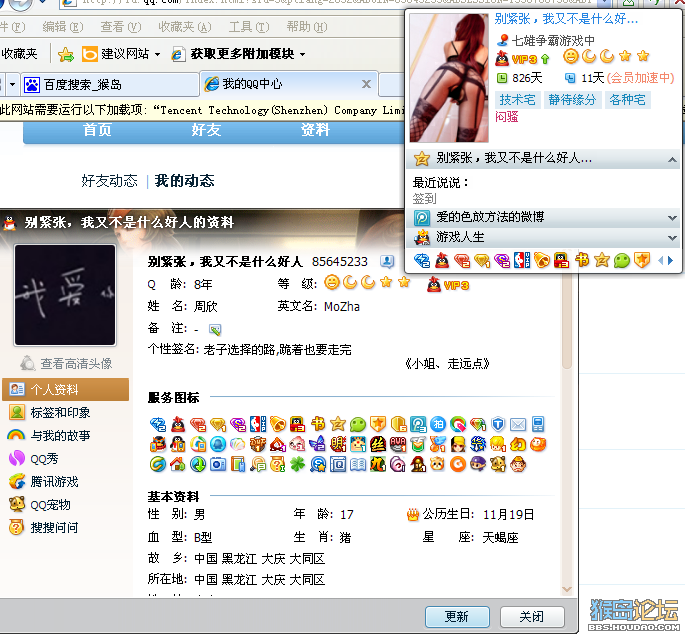This screenshot has height=636, width=685.
Task: Open the 编辑(E) menu
Action: [63, 27]
